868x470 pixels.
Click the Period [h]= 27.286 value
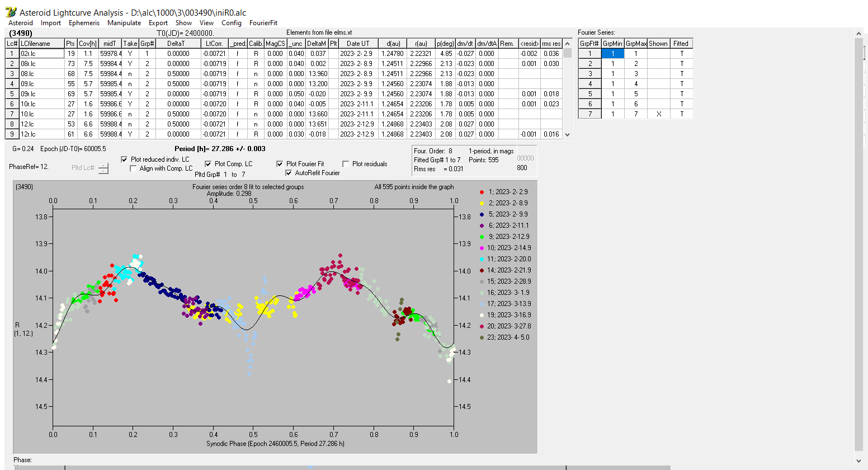coord(220,149)
